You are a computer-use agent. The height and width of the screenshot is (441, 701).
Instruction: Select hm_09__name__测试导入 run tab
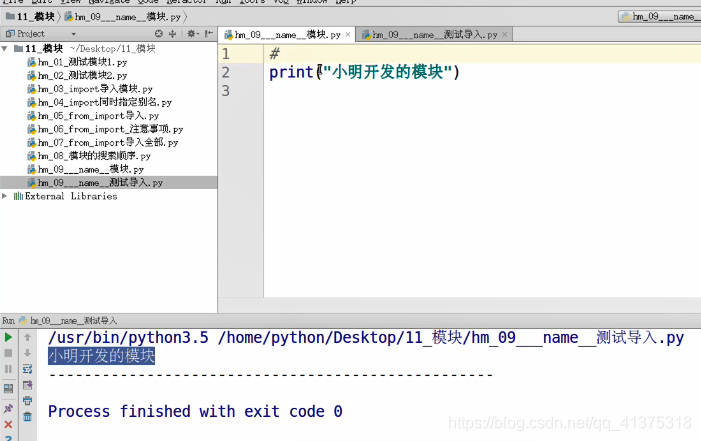[x=68, y=321]
